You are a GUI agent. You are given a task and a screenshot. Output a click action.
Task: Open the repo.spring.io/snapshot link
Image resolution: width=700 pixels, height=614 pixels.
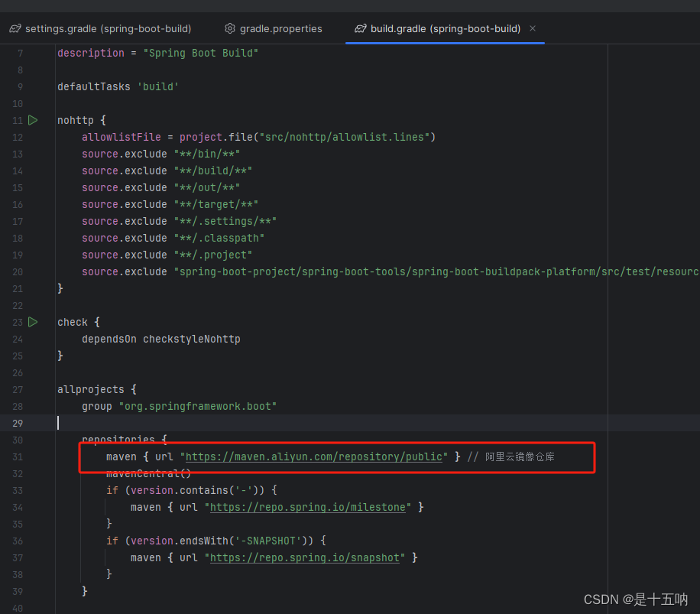305,557
